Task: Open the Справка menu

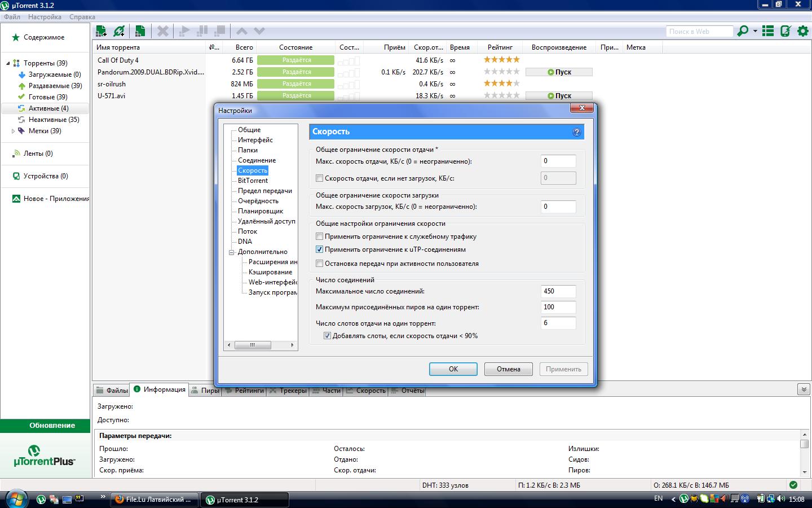Action: (x=82, y=17)
